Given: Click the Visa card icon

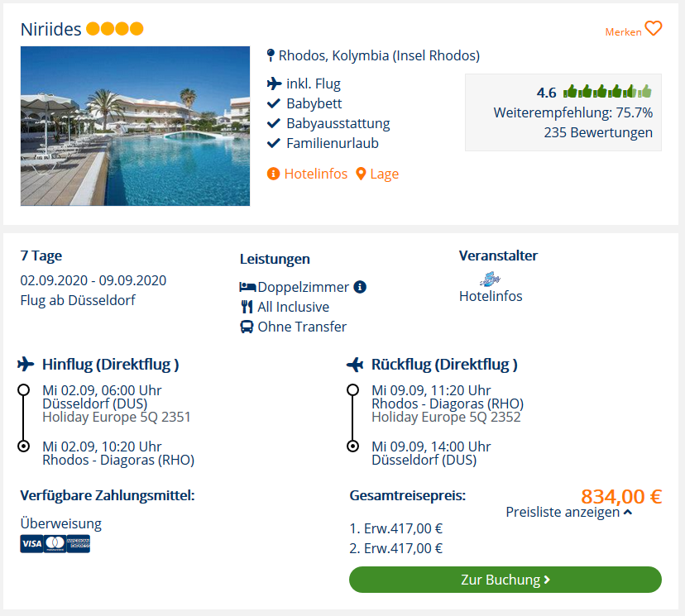Looking at the screenshot, I should [32, 543].
